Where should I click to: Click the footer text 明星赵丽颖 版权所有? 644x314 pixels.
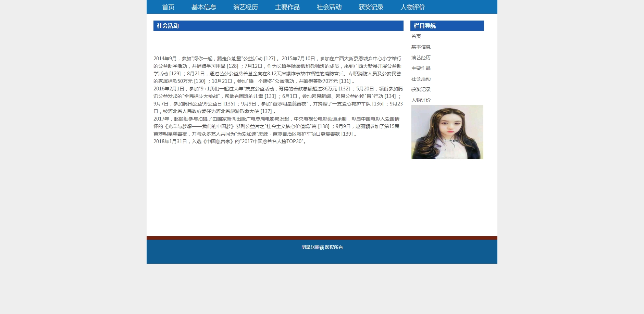322,247
